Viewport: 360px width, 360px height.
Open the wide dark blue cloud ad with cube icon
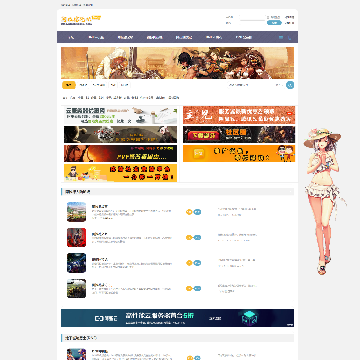point(177,318)
